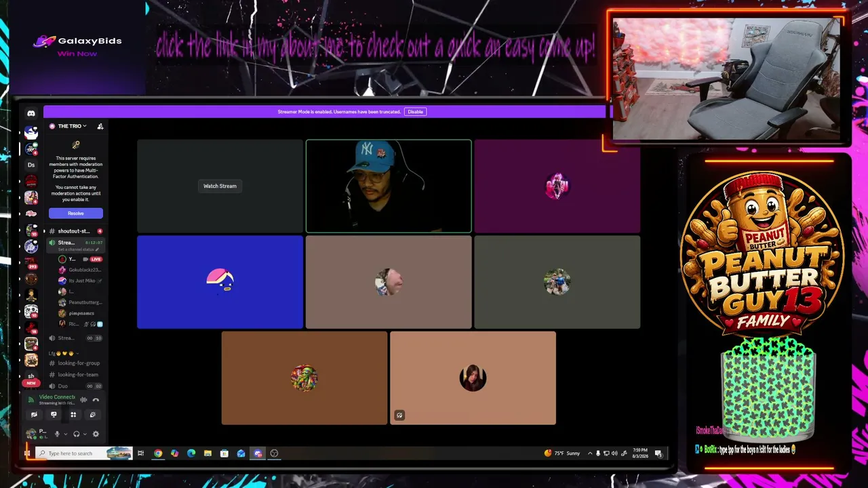This screenshot has width=868, height=488.
Task: Open the microphone input options arrow
Action: pos(66,434)
